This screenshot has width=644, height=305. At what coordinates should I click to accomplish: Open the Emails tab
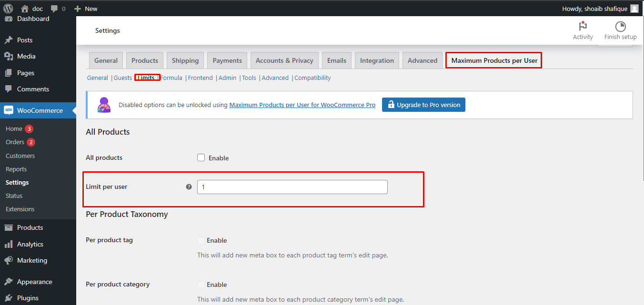[337, 60]
